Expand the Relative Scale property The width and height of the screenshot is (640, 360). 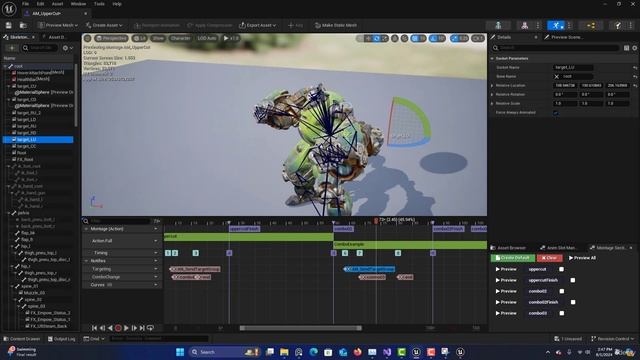492,104
